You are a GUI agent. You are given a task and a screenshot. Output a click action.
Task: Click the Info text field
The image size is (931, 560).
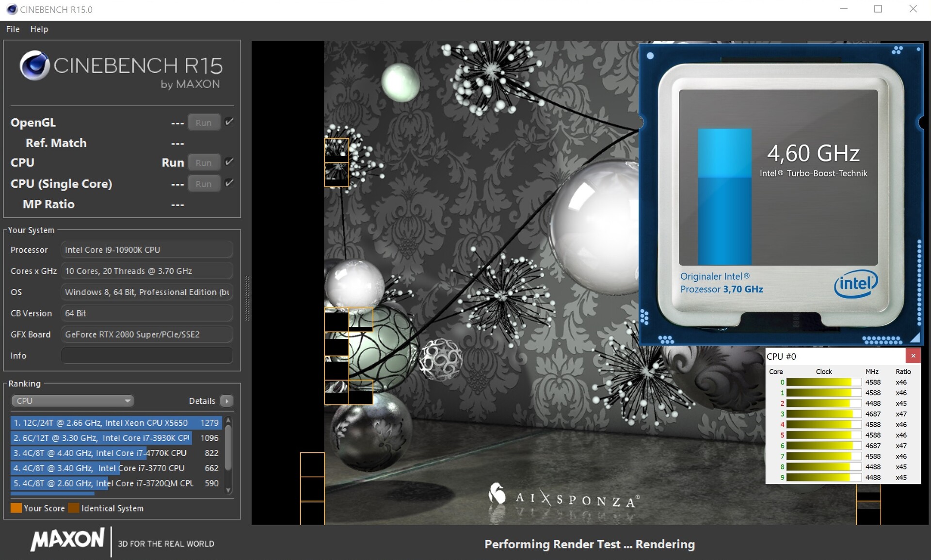146,355
